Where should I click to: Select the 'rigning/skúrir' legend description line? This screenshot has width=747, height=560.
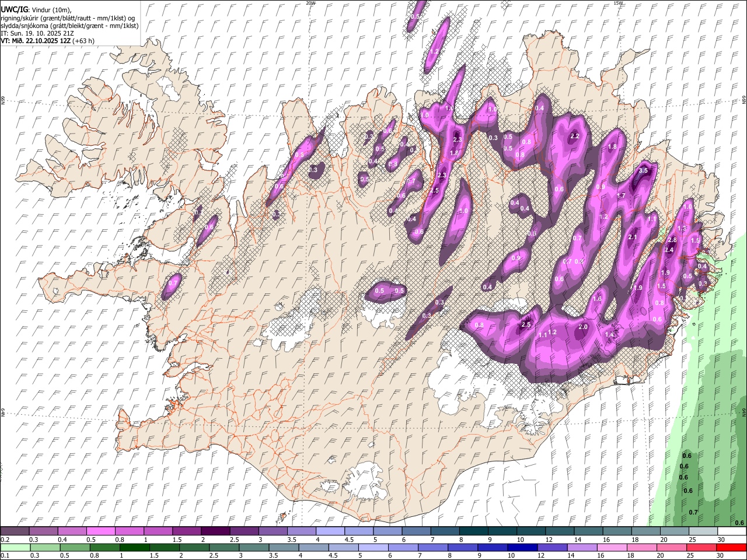pos(68,18)
